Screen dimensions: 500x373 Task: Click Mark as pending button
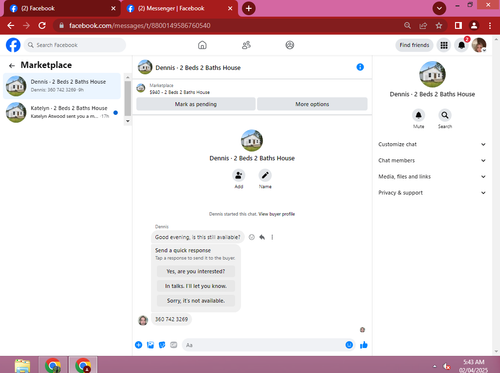pyautogui.click(x=196, y=104)
